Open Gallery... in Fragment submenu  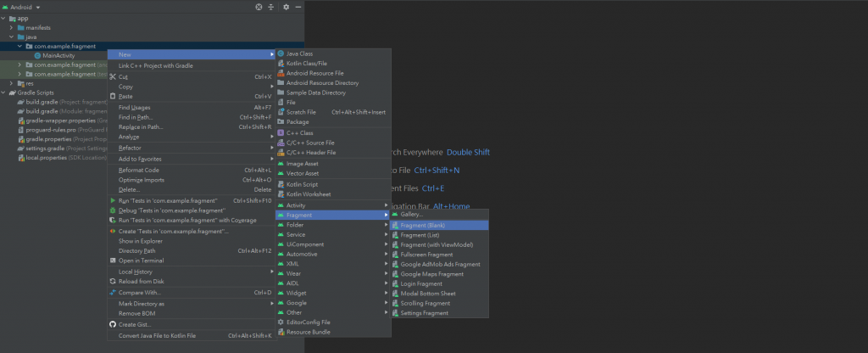point(439,215)
